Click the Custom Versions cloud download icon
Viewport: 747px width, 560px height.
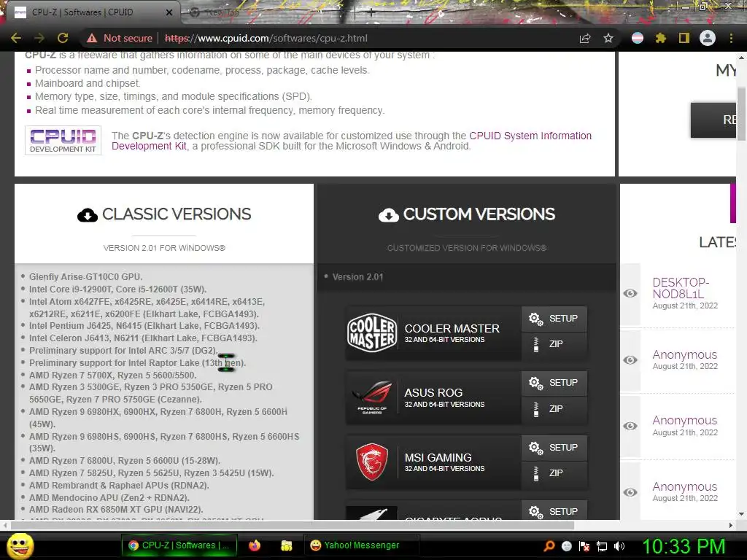[x=389, y=215]
